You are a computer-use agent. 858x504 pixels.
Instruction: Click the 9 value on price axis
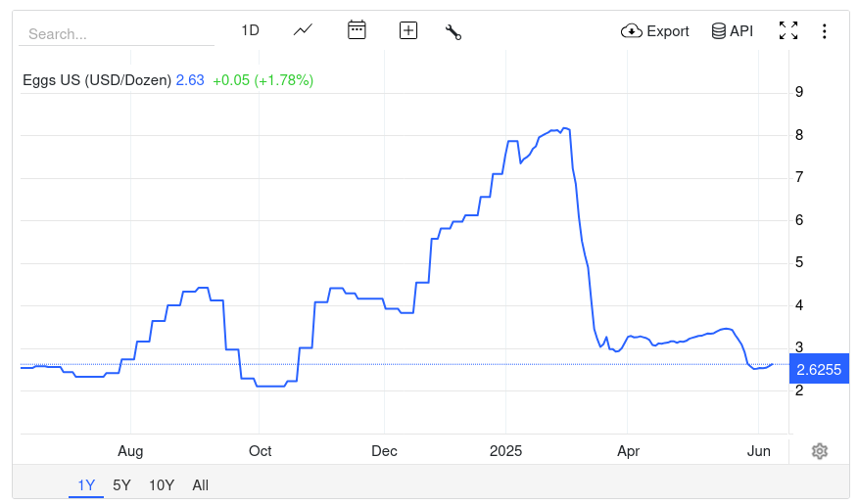tap(799, 92)
